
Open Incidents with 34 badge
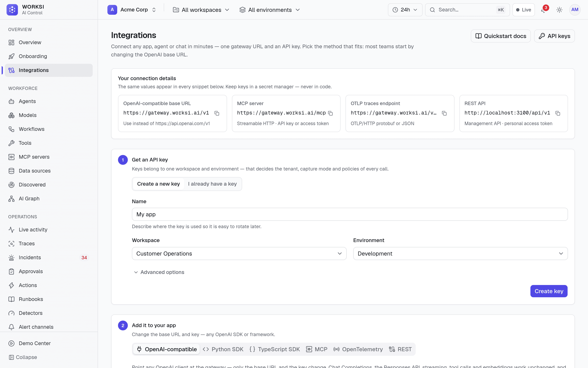point(49,257)
